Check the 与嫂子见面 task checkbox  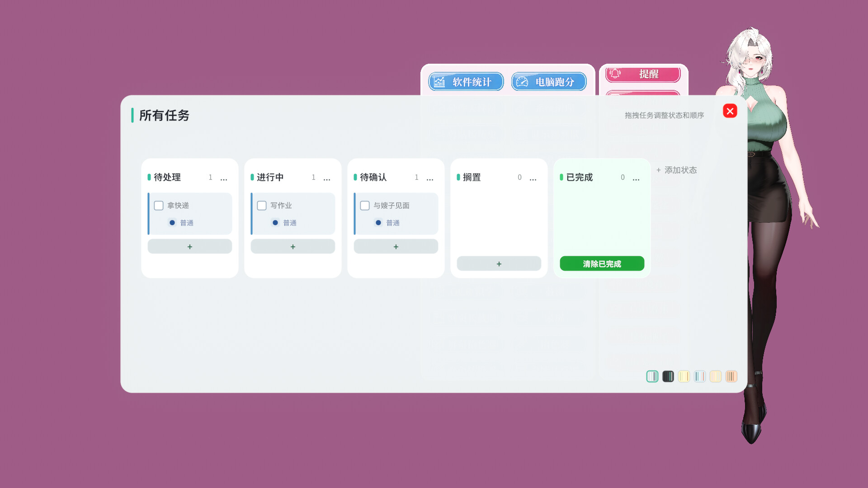pyautogui.click(x=365, y=206)
